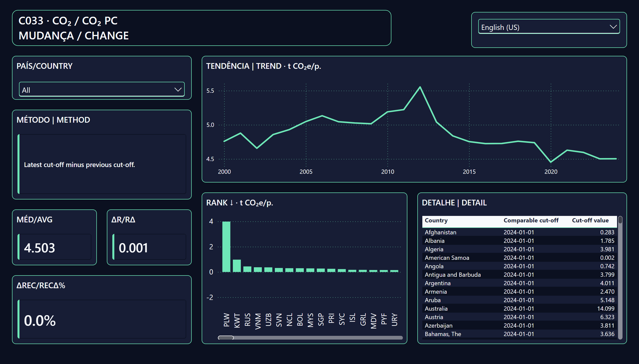Screen dimensions: 639x364
Task: Open the English (US) language dropdown
Action: coord(549,26)
